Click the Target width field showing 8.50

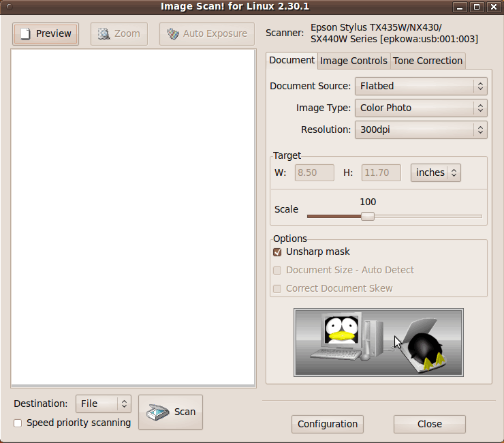pos(315,172)
